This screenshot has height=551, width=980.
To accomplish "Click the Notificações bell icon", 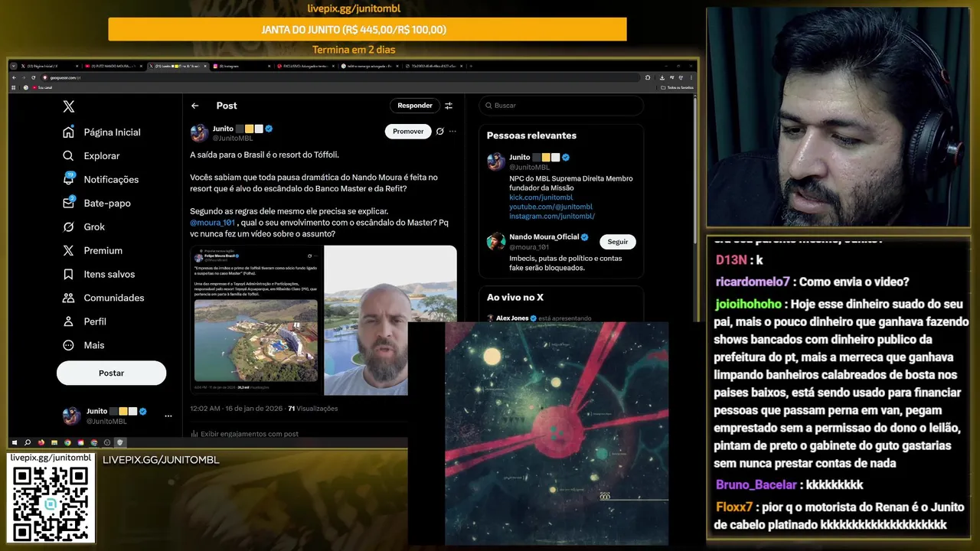I will click(x=69, y=180).
